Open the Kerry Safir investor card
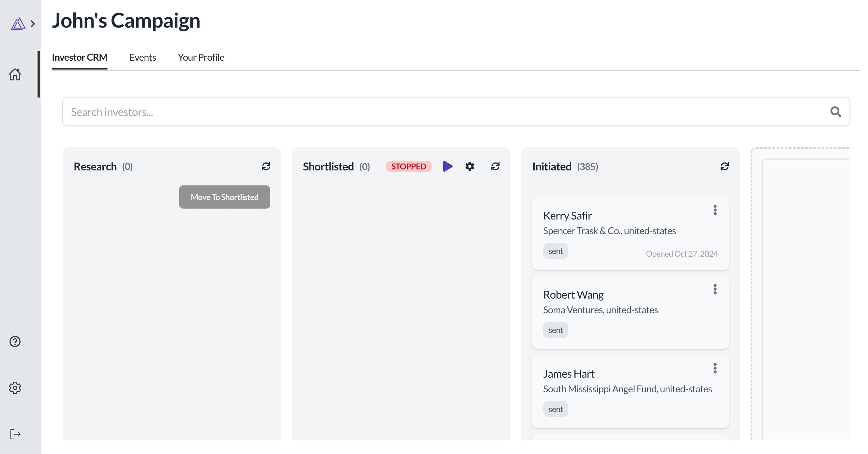The image size is (868, 454). click(x=630, y=233)
